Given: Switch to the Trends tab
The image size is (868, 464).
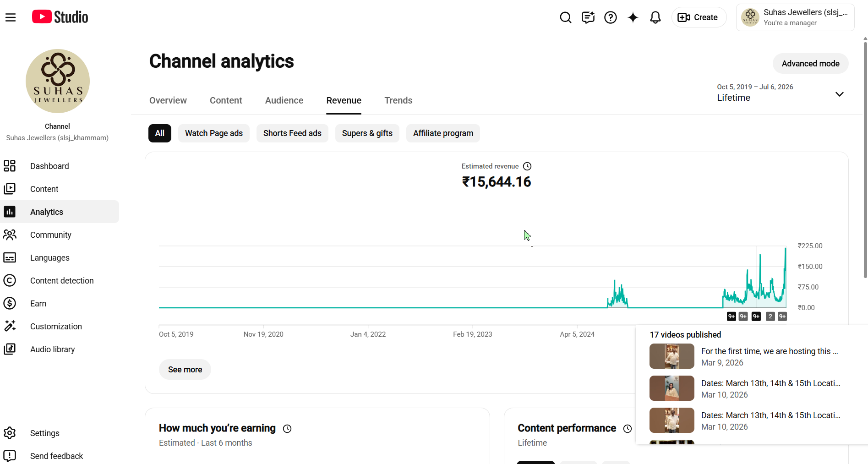Looking at the screenshot, I should point(399,100).
